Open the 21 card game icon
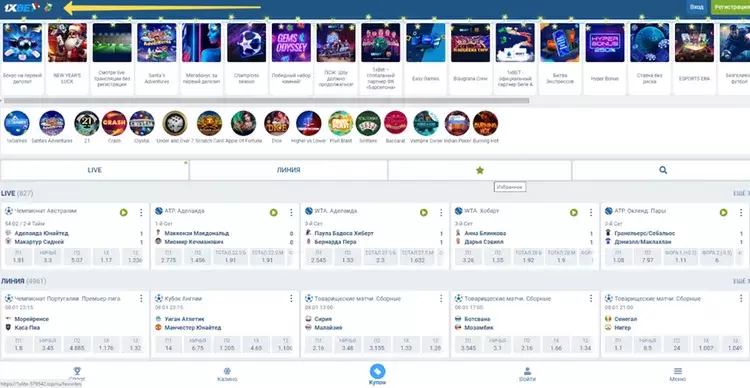 (x=87, y=123)
